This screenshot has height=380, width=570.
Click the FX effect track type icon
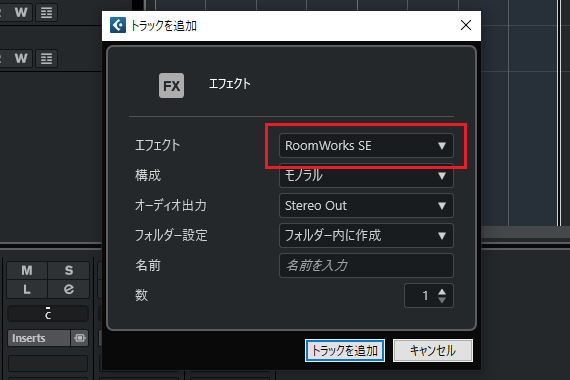[x=171, y=86]
